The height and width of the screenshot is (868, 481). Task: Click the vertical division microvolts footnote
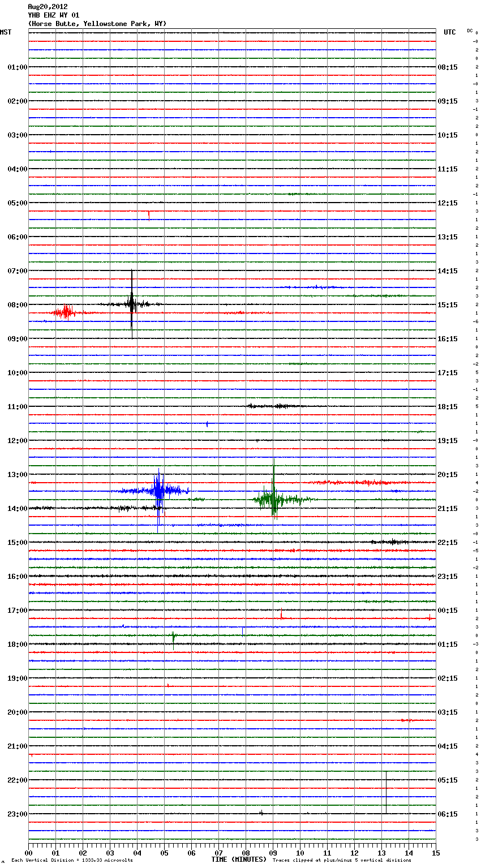pyautogui.click(x=72, y=861)
